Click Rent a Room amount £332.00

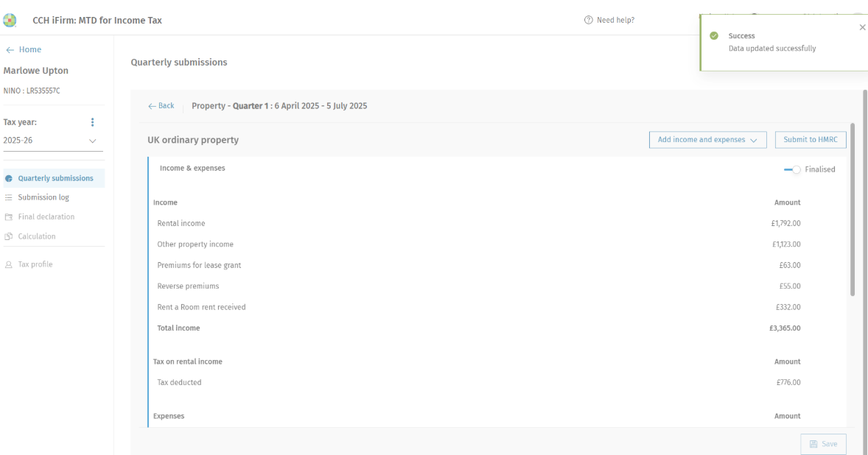click(788, 308)
